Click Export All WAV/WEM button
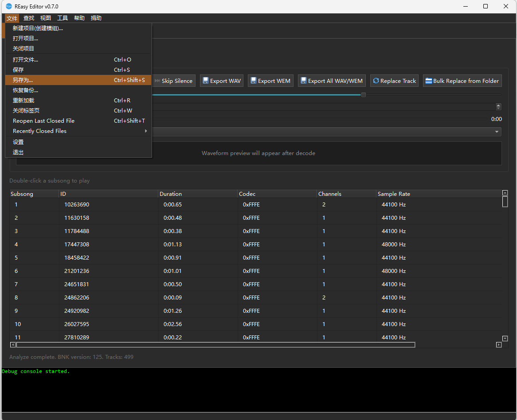This screenshot has height=420, width=517. pyautogui.click(x=332, y=81)
